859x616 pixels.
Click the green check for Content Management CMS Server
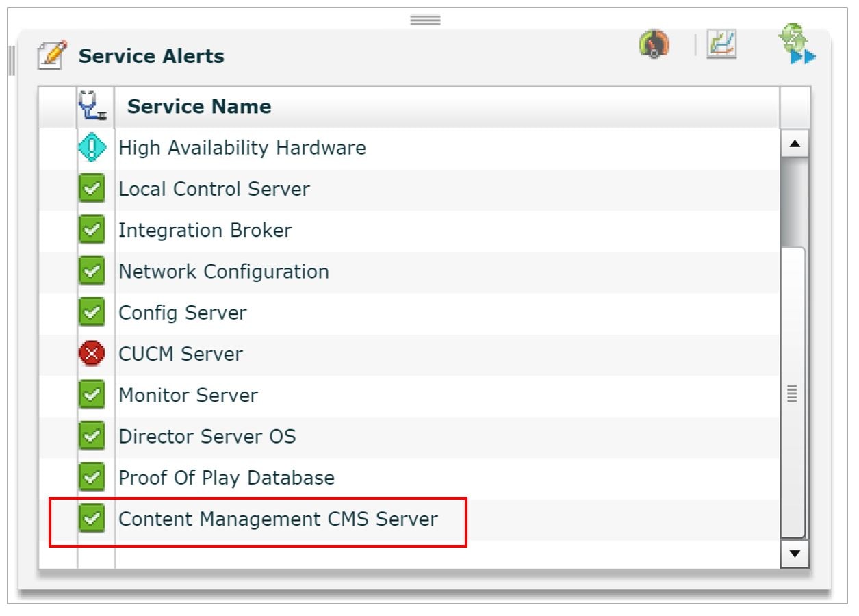[92, 518]
